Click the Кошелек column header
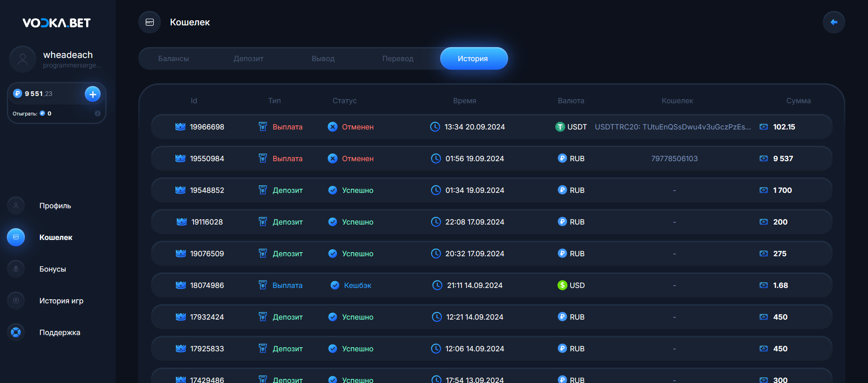The image size is (868, 383). [x=677, y=101]
